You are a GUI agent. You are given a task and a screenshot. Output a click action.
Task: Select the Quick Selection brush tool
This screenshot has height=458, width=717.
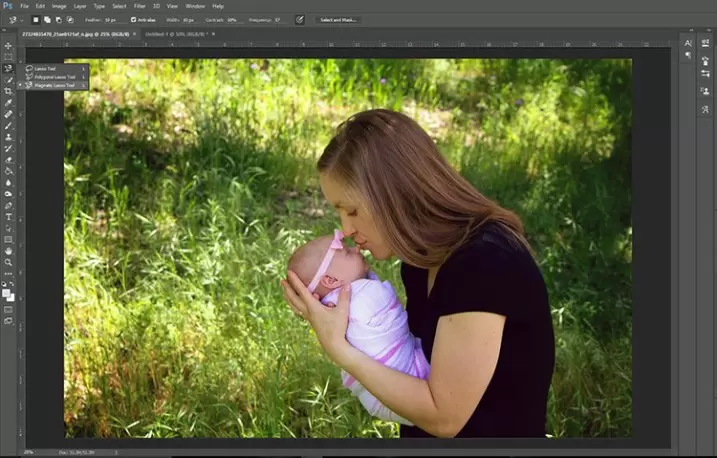8,80
